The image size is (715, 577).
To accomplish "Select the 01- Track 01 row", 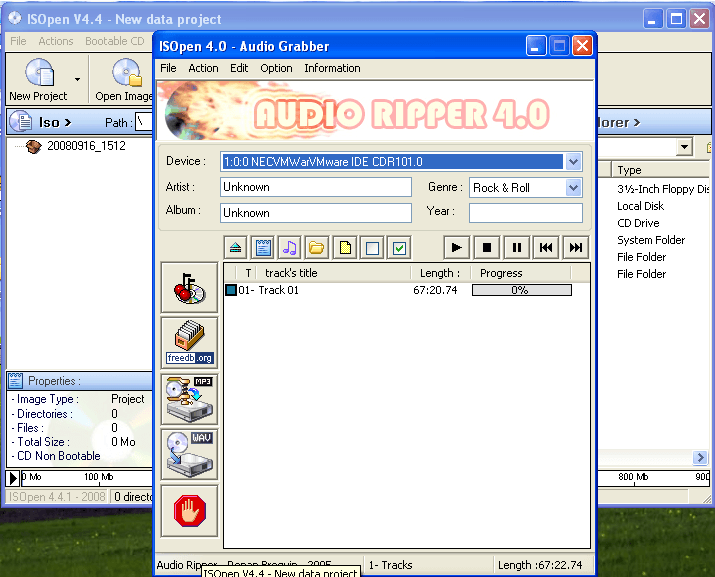I will tap(407, 290).
